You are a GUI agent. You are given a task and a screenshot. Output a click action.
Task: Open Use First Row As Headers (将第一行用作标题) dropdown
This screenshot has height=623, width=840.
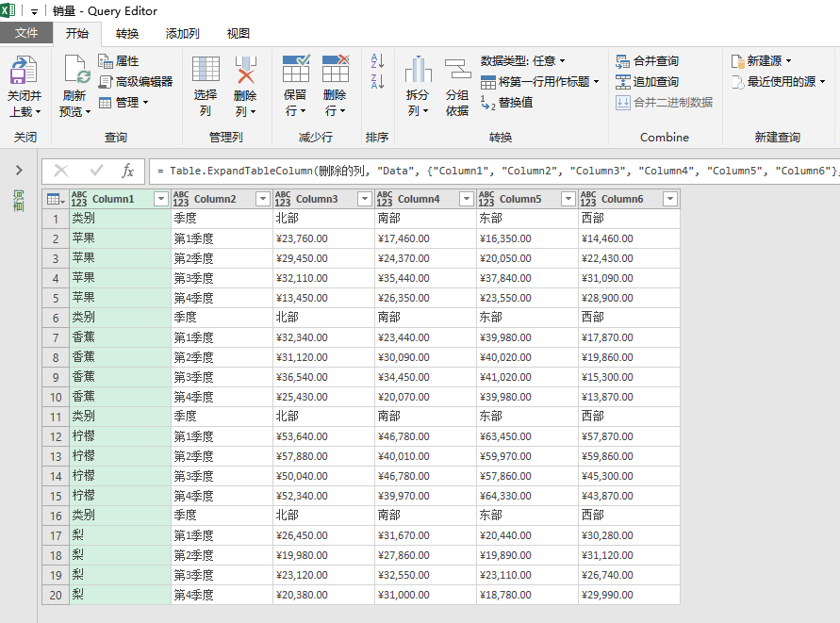point(540,81)
